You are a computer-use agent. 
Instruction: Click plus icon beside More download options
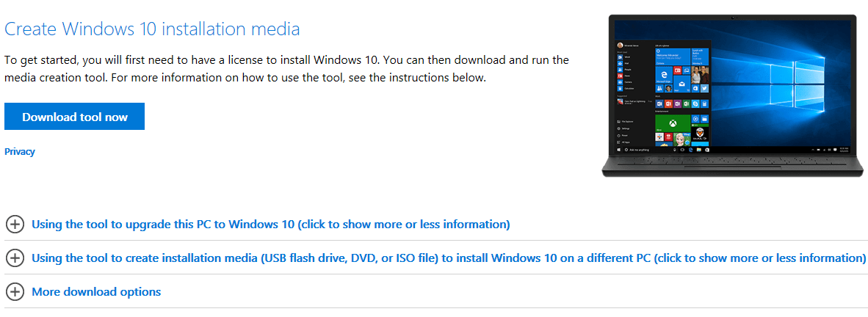pyautogui.click(x=15, y=291)
